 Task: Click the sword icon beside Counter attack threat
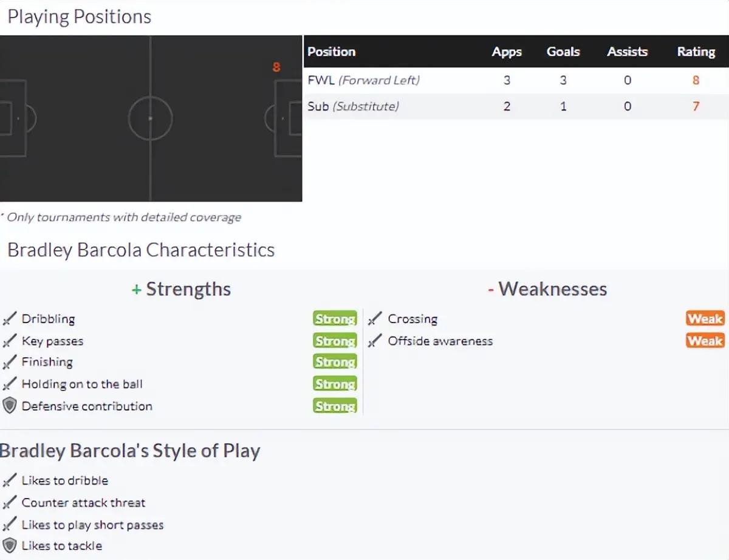tap(9, 503)
